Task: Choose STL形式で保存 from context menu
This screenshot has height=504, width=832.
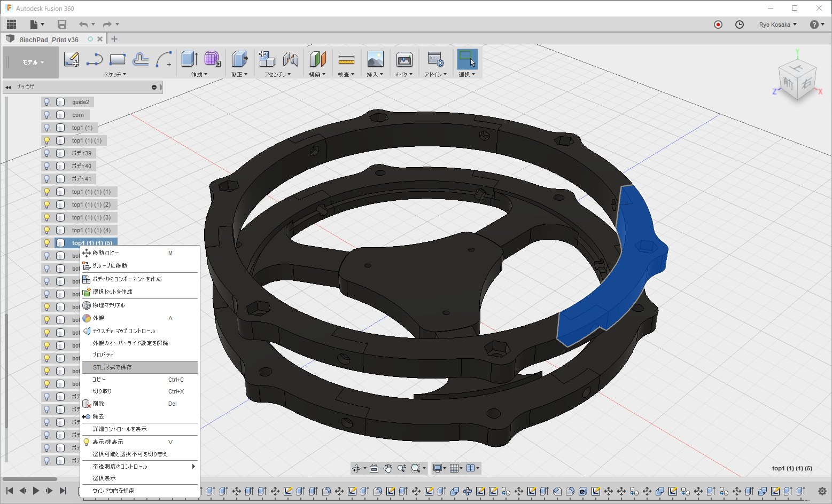Action: [112, 367]
